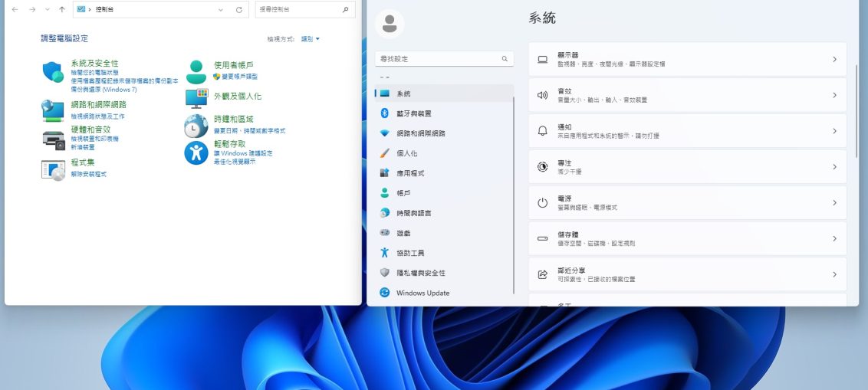Click the 尋找設定 search field

point(437,58)
